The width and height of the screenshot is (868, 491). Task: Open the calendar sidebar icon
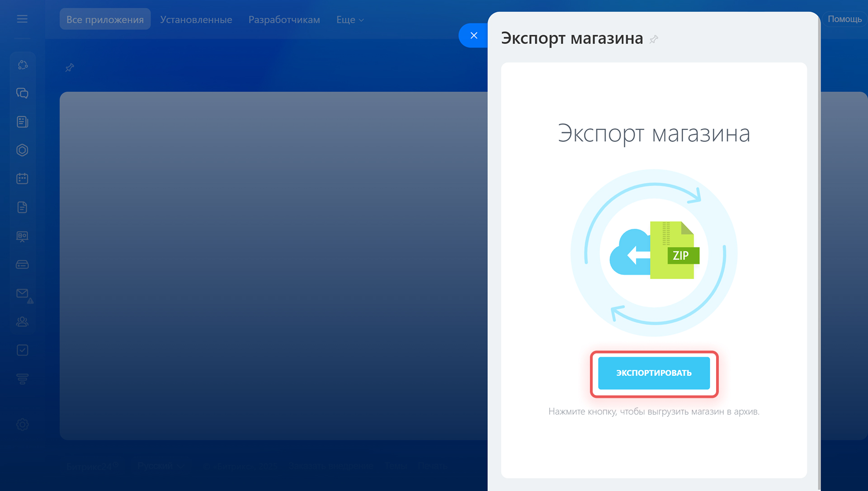[x=22, y=179]
